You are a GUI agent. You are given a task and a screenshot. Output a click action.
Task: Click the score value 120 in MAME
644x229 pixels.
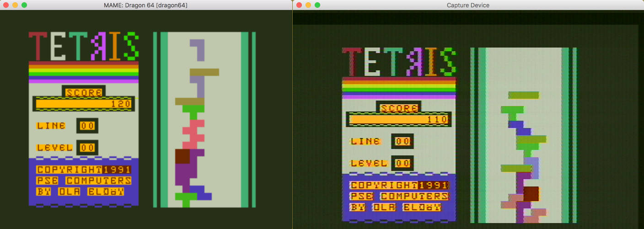(x=121, y=104)
